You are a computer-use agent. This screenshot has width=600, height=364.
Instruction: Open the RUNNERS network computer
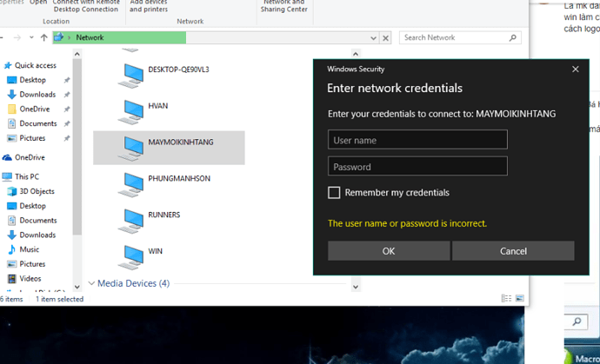coord(132,218)
